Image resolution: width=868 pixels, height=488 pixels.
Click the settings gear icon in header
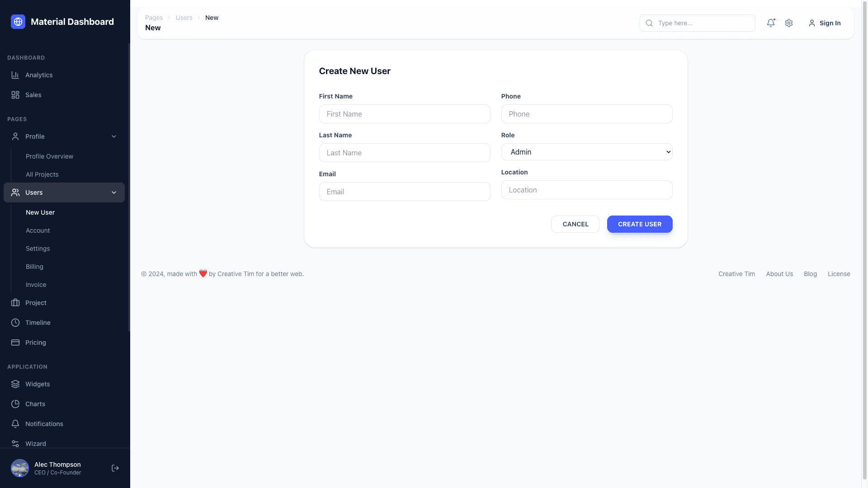pyautogui.click(x=789, y=23)
